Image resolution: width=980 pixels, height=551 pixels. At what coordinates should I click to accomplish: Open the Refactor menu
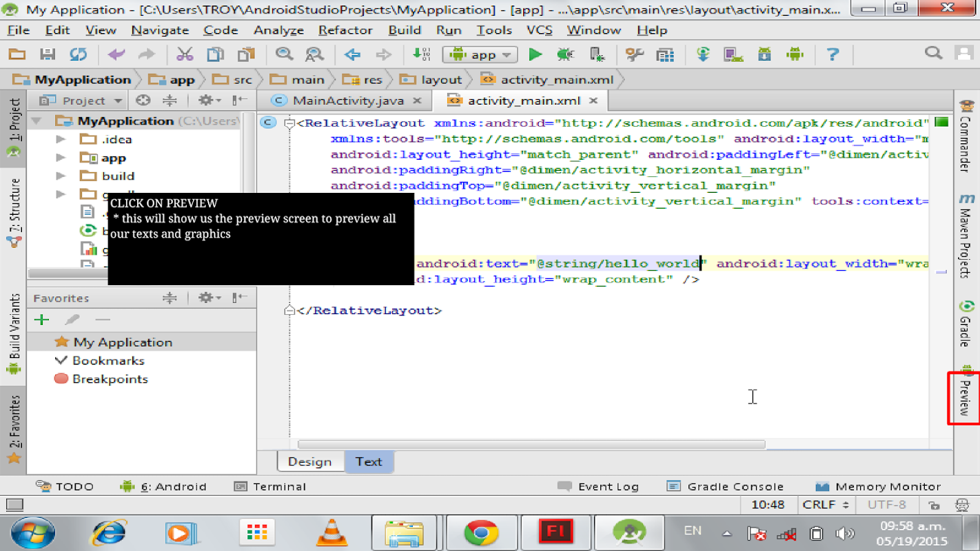tap(345, 30)
